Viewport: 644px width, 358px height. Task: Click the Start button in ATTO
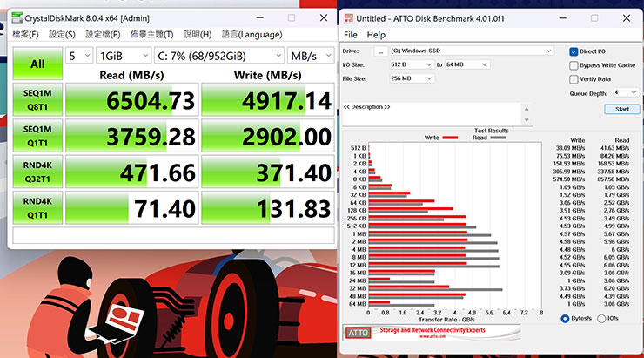[x=622, y=109]
